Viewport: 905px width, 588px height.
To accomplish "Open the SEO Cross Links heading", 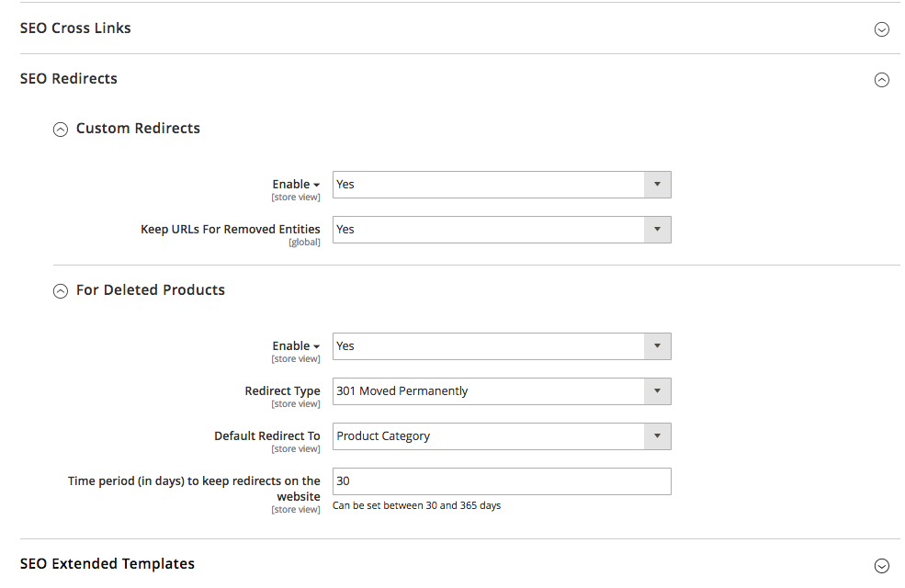I will pos(75,28).
